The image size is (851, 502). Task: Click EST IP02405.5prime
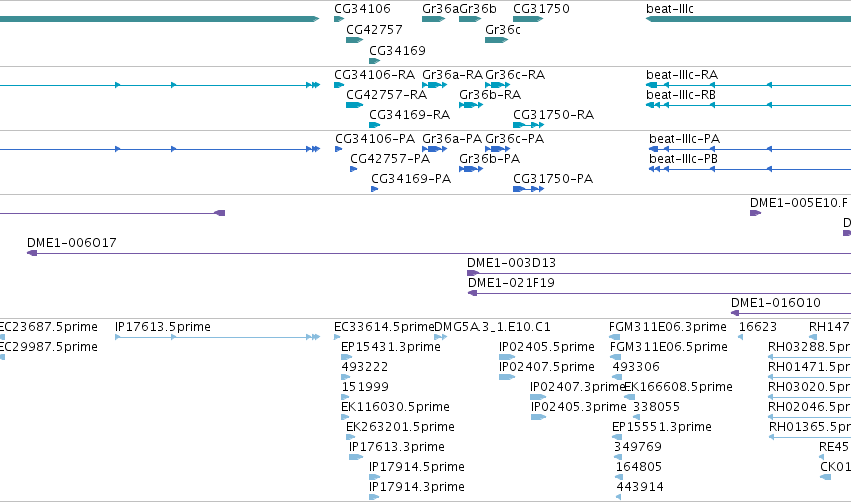(x=547, y=347)
